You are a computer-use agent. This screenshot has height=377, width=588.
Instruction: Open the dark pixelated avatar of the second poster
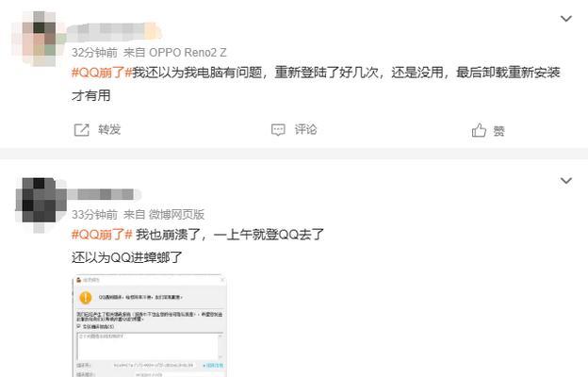[41, 205]
